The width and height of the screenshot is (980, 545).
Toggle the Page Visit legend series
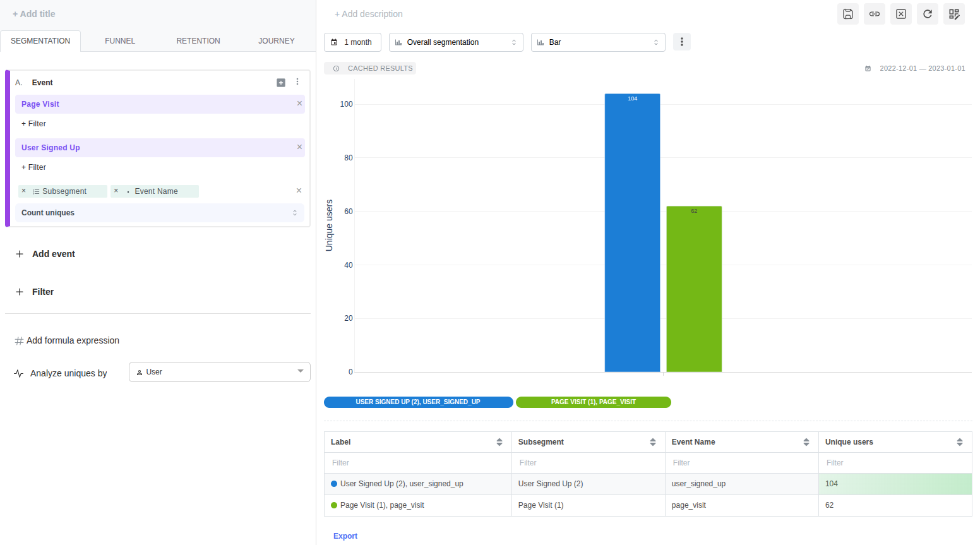click(x=593, y=402)
